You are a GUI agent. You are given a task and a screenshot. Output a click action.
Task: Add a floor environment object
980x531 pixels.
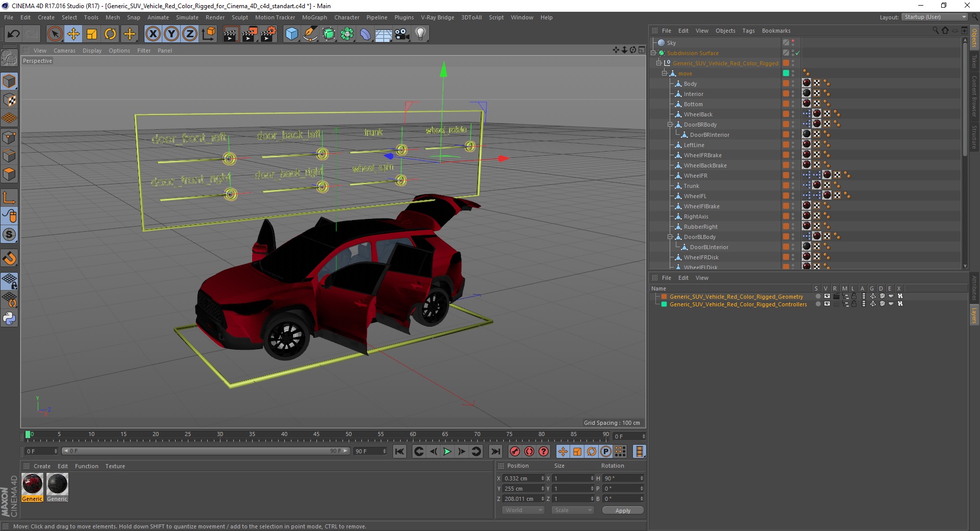pos(384,34)
